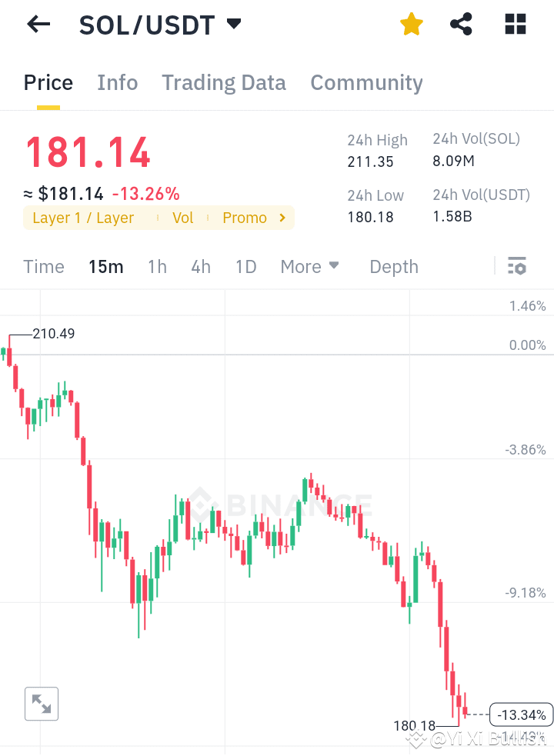Click the 180.18 low price label on chart
This screenshot has height=756, width=554.
[x=412, y=725]
